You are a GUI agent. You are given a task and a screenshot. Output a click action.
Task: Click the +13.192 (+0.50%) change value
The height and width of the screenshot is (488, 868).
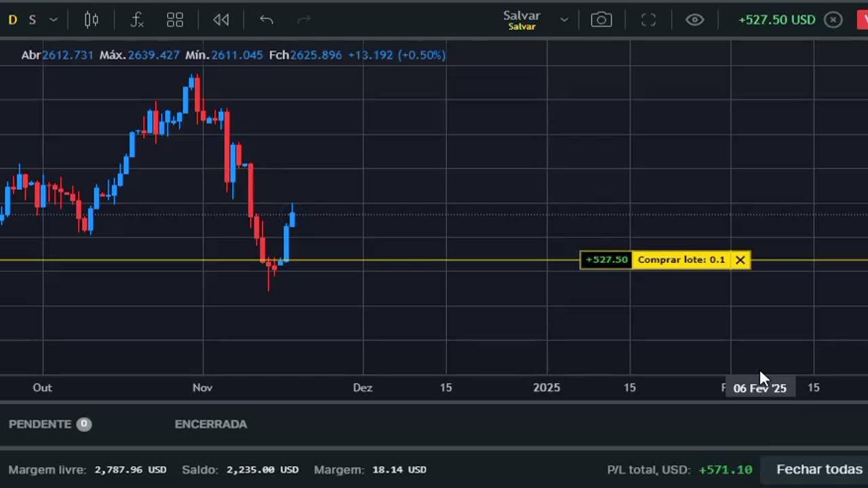pos(397,55)
